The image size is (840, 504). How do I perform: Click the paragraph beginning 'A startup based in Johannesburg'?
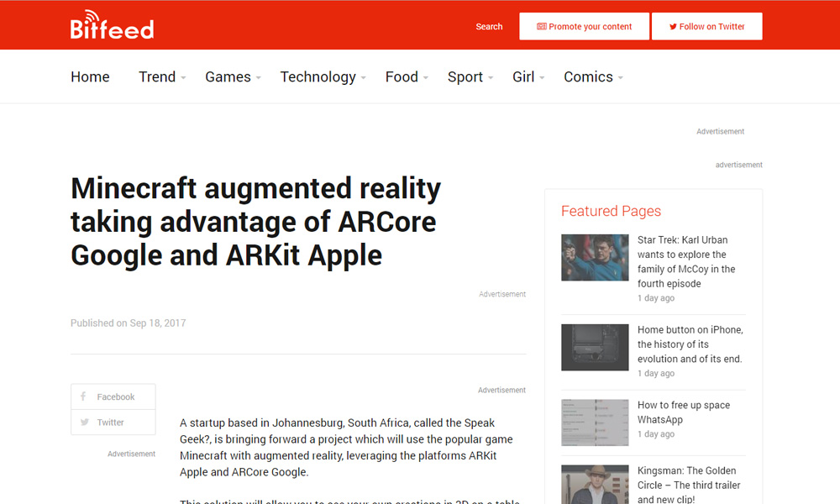click(346, 447)
